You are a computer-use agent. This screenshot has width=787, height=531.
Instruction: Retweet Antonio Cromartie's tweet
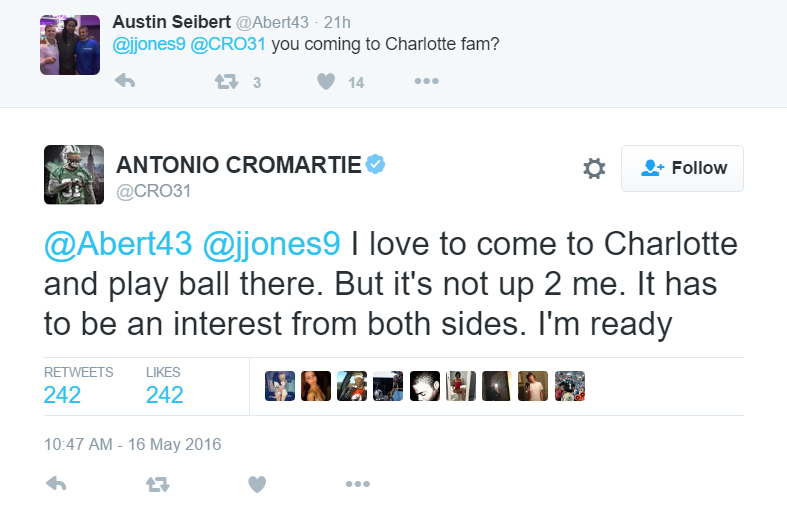point(158,484)
